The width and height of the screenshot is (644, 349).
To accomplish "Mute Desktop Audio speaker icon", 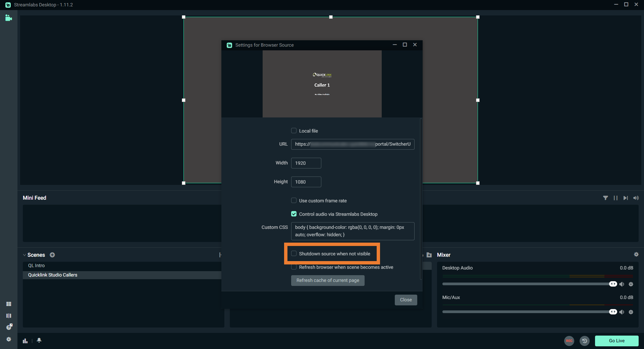I will tap(622, 284).
